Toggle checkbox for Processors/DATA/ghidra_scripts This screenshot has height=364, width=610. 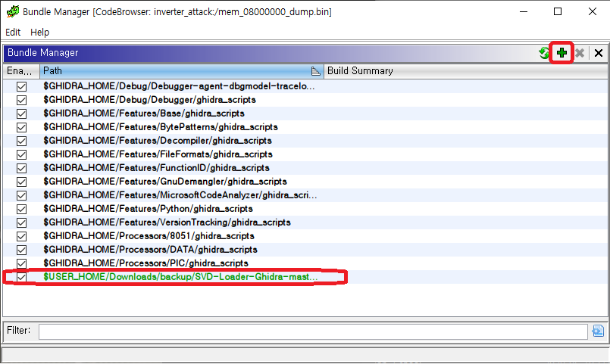pos(21,250)
